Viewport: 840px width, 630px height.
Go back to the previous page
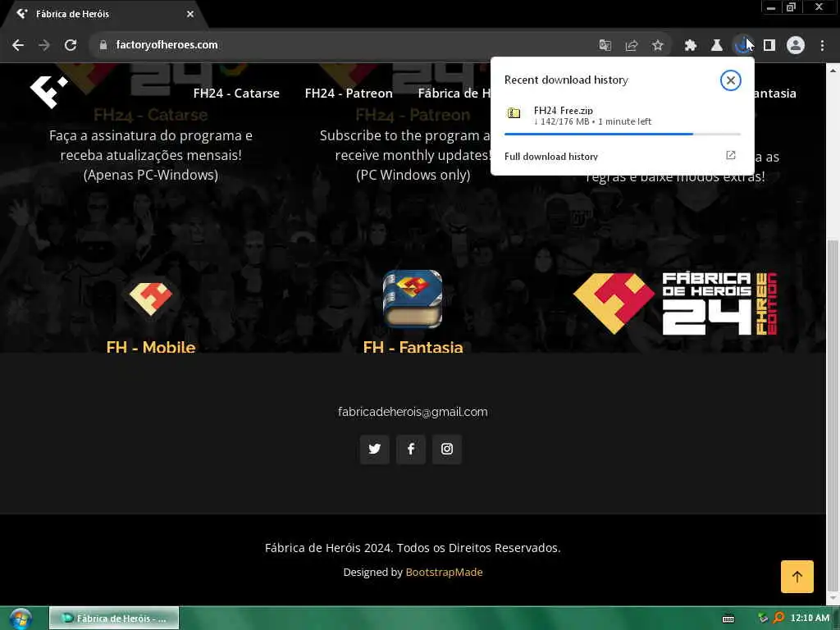pyautogui.click(x=18, y=45)
